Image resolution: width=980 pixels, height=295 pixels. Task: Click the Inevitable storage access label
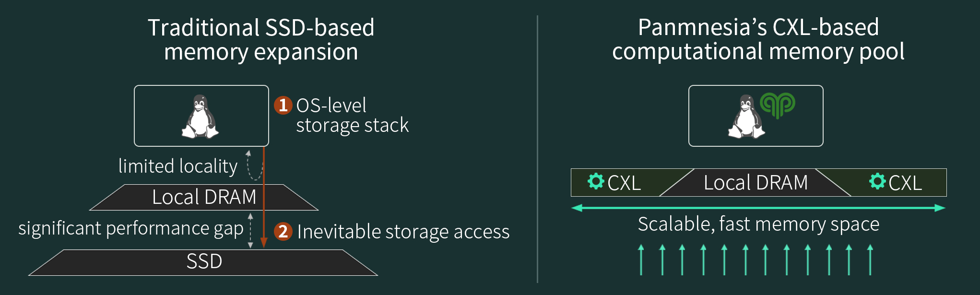403,232
